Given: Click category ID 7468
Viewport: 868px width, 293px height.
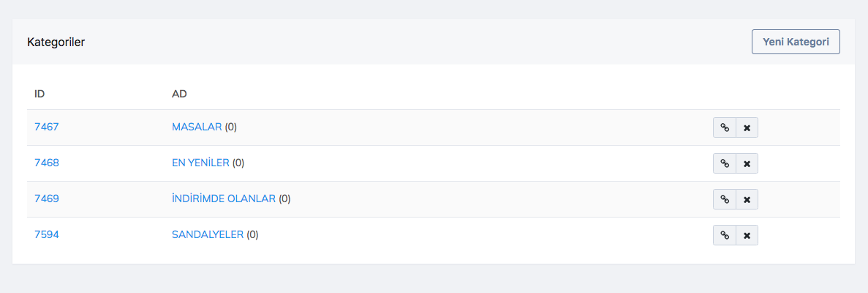Looking at the screenshot, I should (x=47, y=163).
